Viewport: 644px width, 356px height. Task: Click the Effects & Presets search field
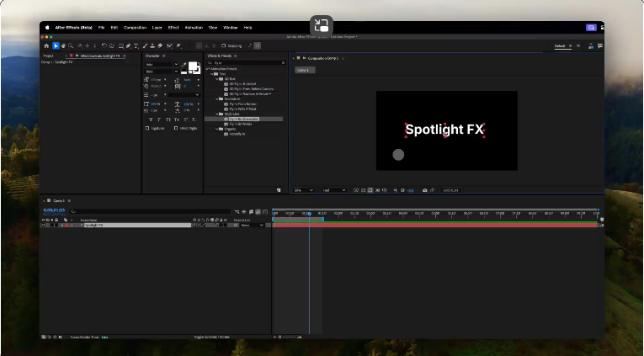[245, 63]
